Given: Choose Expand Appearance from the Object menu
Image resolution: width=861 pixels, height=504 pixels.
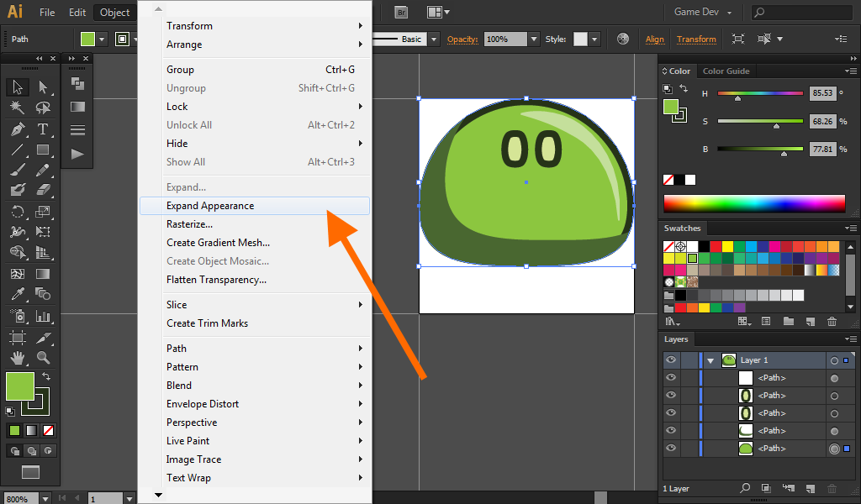Looking at the screenshot, I should click(210, 206).
